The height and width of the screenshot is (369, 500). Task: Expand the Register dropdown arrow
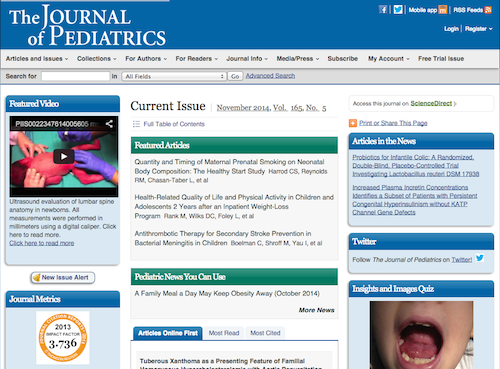click(x=490, y=29)
